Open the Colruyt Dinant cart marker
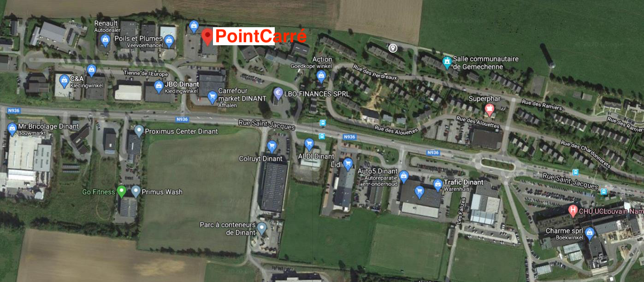Viewport: 644px width, 282px height. pyautogui.click(x=272, y=147)
